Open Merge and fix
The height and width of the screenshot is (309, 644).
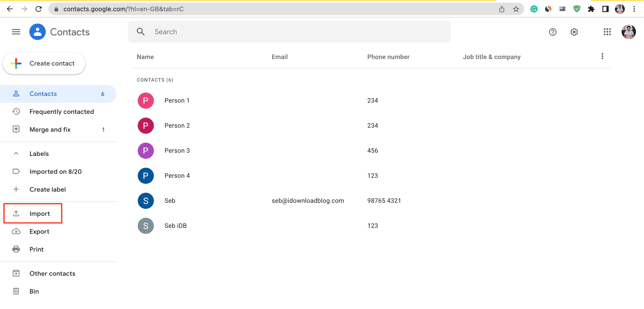click(x=58, y=129)
